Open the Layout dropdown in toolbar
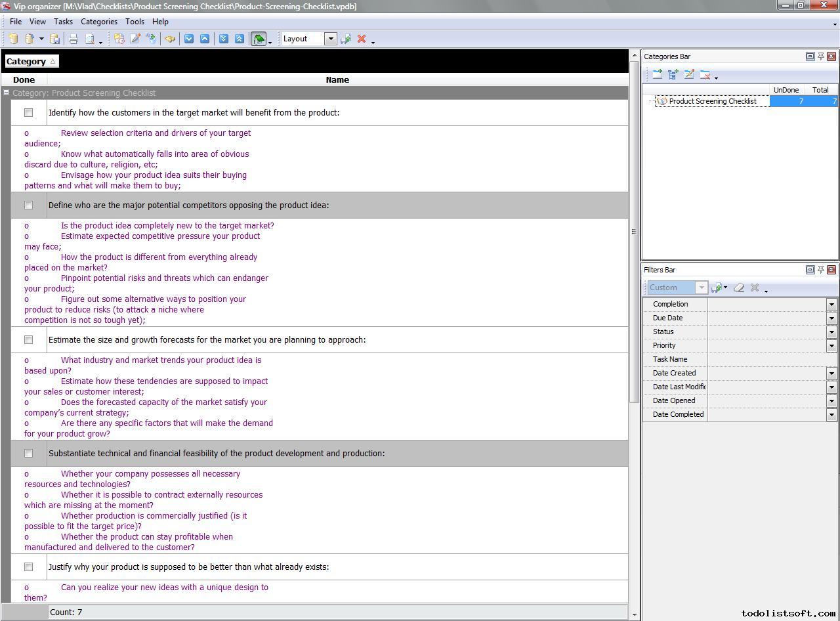The height and width of the screenshot is (621, 840). coord(331,39)
